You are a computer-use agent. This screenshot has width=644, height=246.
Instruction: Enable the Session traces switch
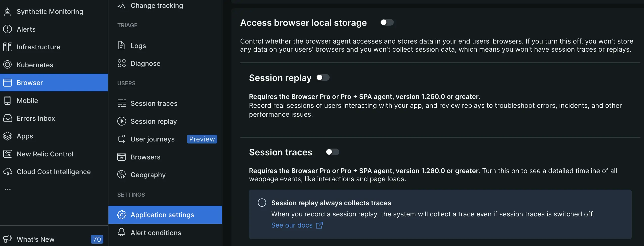(332, 152)
